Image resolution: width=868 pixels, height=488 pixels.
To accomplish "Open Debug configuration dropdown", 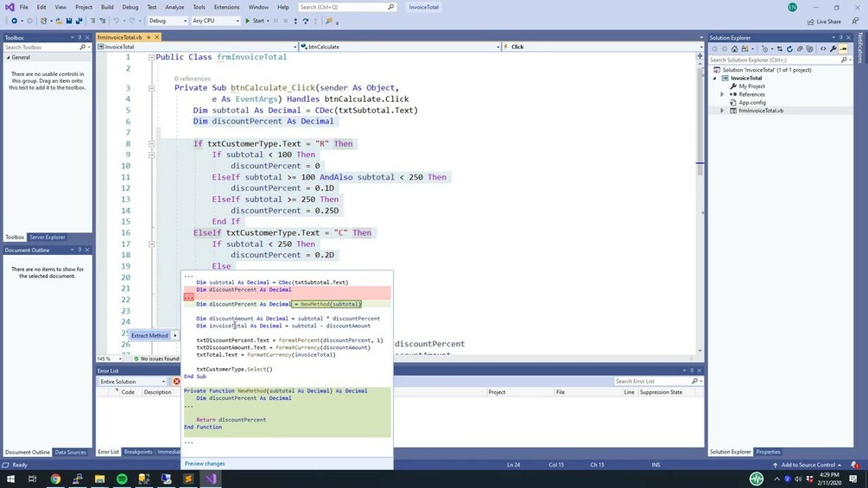I will click(168, 21).
